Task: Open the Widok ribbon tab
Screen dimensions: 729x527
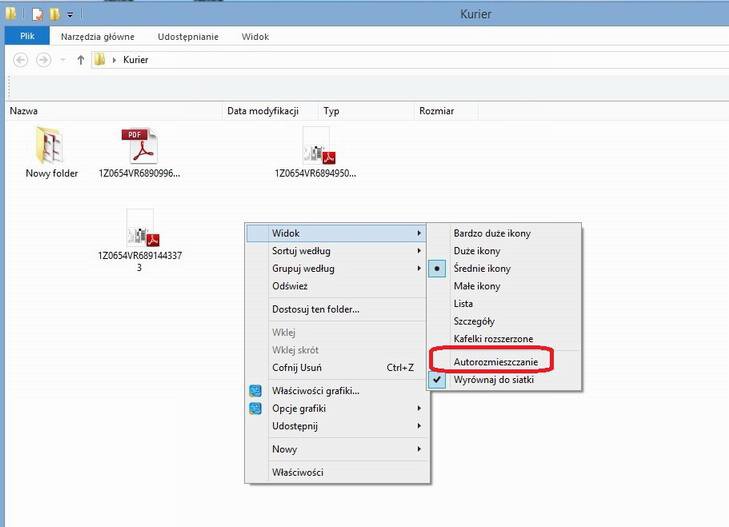Action: click(254, 36)
